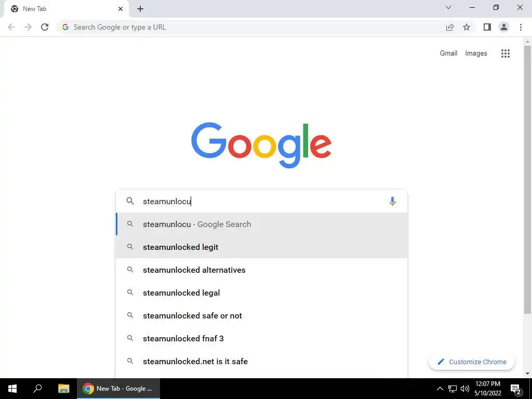Open the Chrome three-dot menu
Screen dimensions: 532x399
(x=521, y=27)
